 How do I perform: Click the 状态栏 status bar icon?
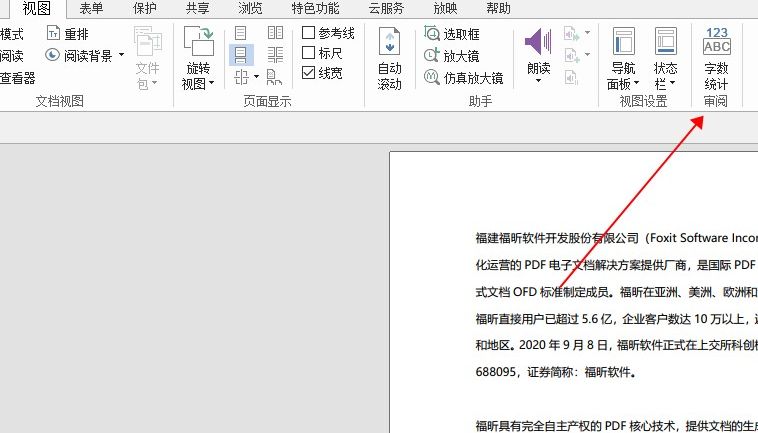click(666, 41)
